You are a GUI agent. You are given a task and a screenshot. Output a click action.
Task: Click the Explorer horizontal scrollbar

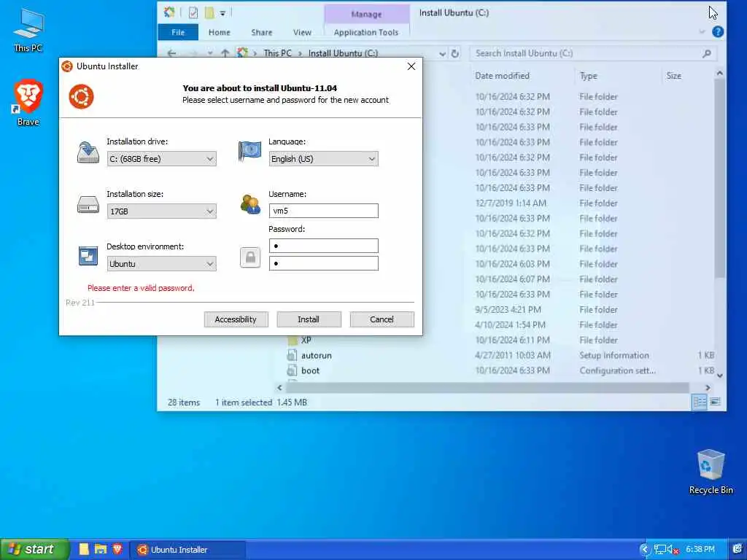[x=487, y=388]
